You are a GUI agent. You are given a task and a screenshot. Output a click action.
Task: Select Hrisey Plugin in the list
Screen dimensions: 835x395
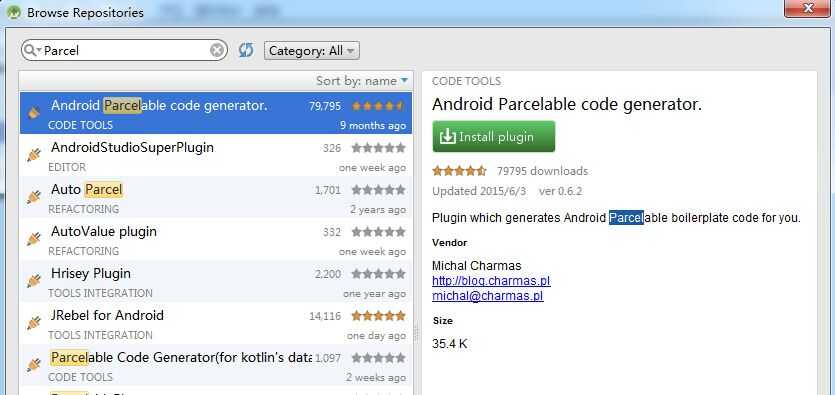click(x=216, y=281)
